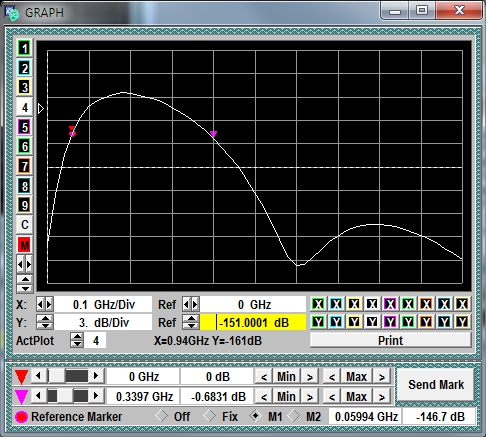Toggle the cyan X axis button
This screenshot has height=437, width=486.
[336, 304]
